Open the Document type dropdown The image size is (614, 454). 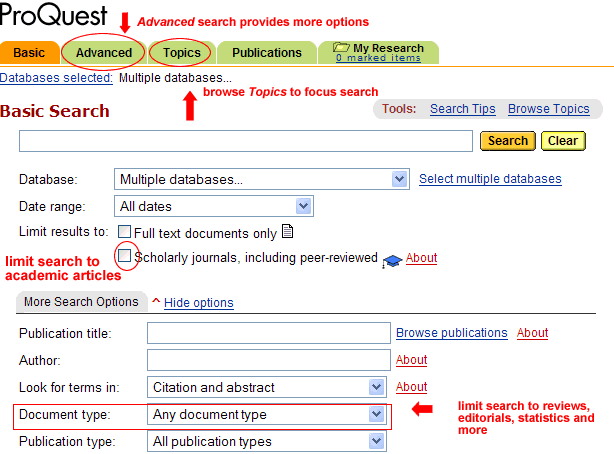pos(267,414)
